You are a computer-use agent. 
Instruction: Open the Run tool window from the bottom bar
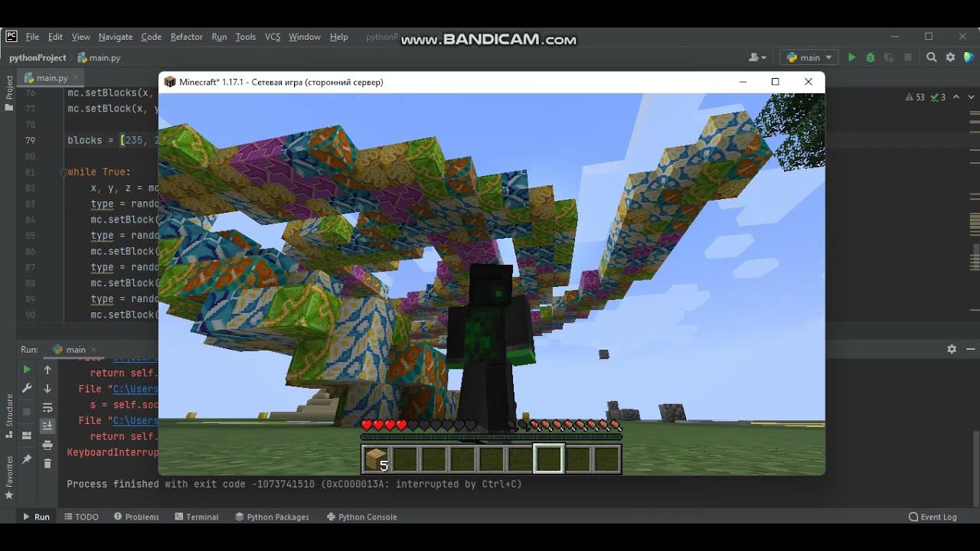point(35,517)
